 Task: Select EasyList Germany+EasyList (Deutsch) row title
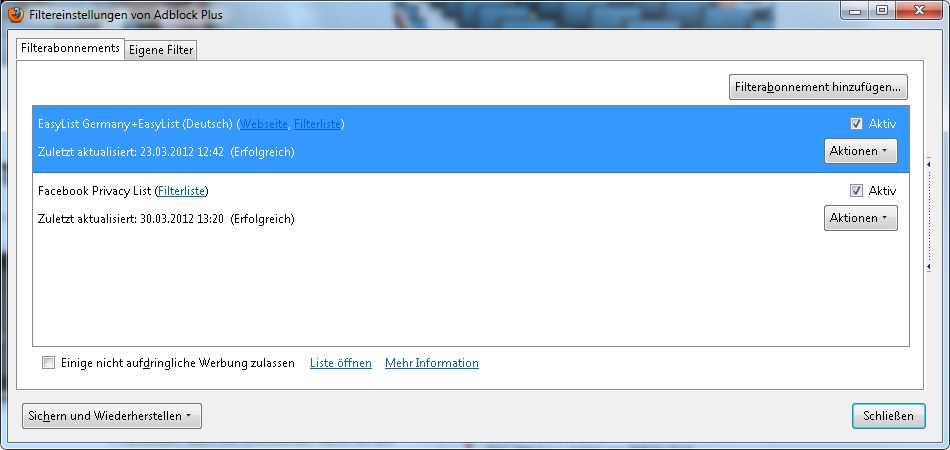135,124
